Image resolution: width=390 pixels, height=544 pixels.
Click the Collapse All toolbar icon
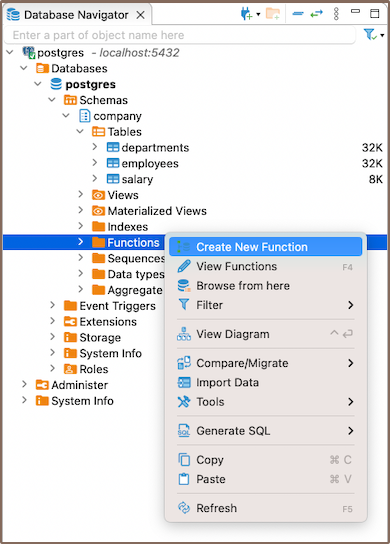tap(298, 14)
